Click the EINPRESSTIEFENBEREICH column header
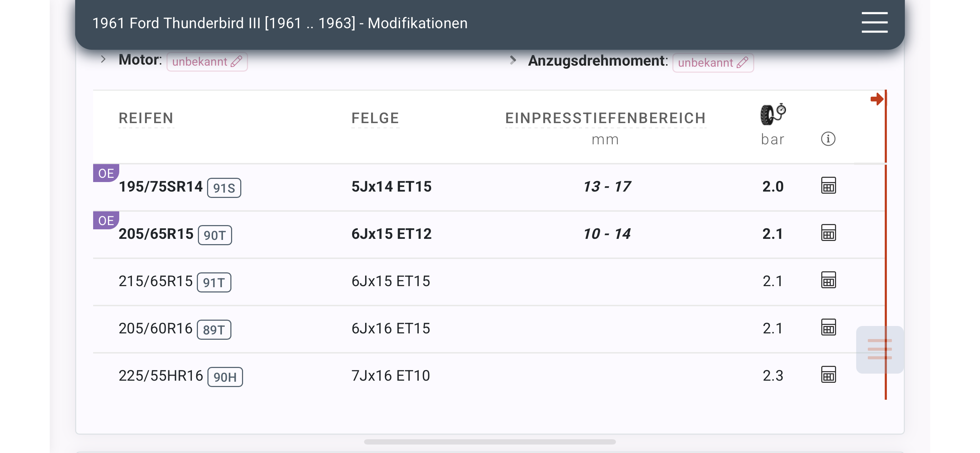The height and width of the screenshot is (453, 980). coord(605,118)
